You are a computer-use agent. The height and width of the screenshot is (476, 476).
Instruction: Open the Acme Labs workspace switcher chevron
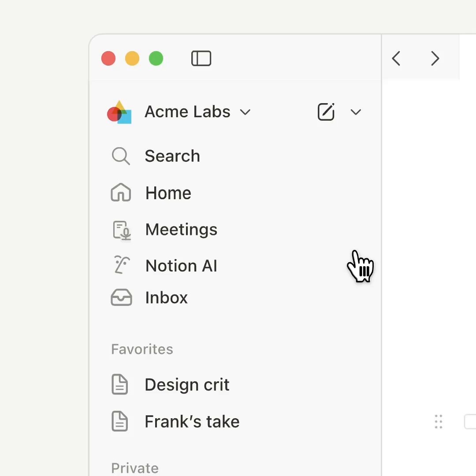(245, 112)
